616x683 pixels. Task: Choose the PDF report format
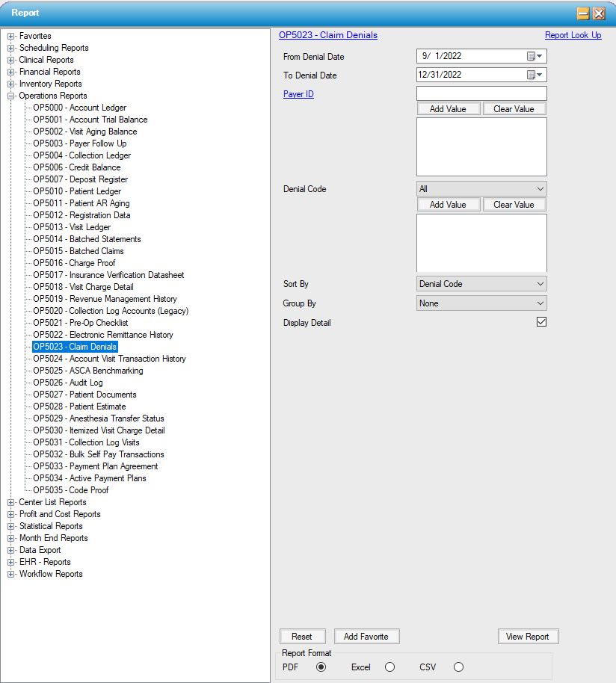click(x=321, y=667)
